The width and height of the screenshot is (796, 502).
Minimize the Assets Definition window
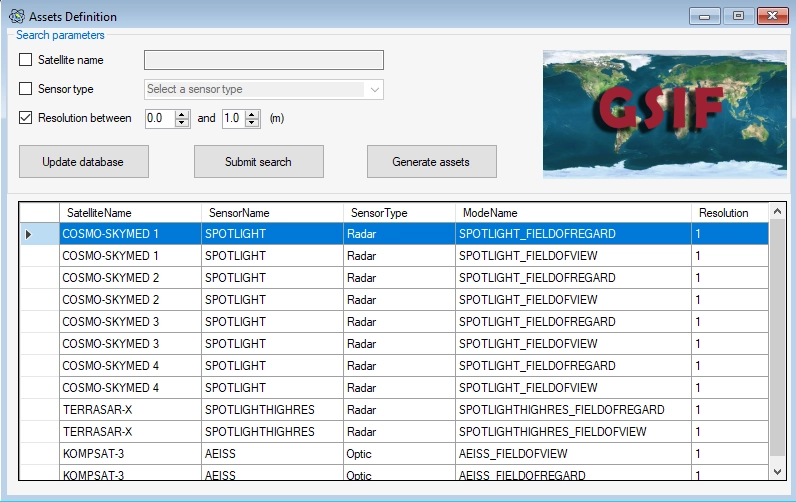point(705,16)
